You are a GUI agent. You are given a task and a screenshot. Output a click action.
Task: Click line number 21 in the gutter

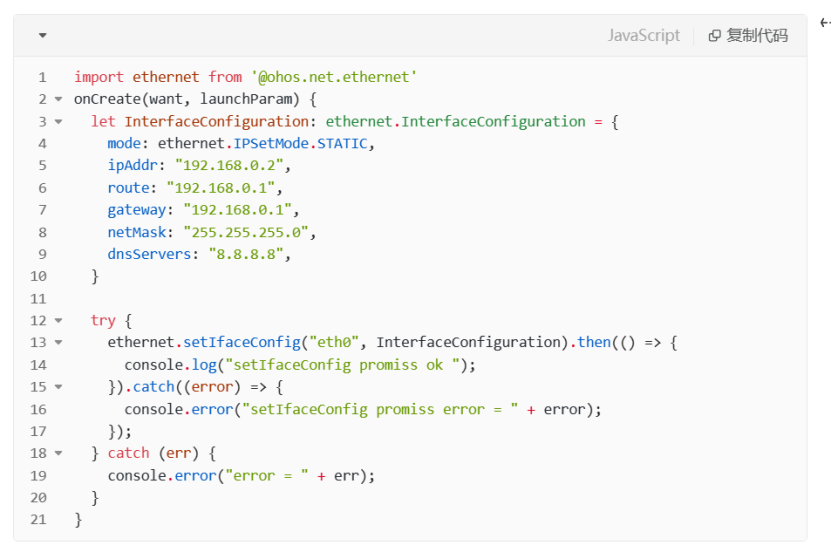point(38,520)
